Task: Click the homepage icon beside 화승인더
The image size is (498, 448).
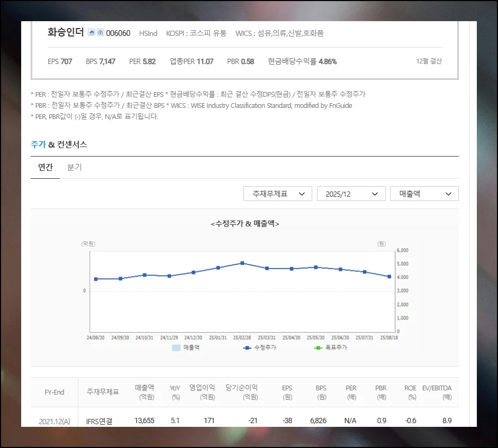Action: tap(91, 33)
